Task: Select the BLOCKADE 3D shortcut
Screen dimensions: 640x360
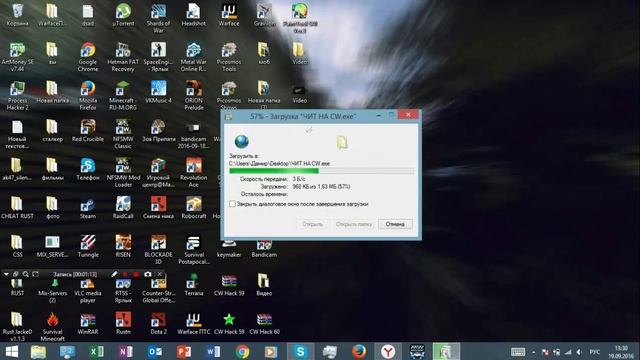Action: point(158,250)
